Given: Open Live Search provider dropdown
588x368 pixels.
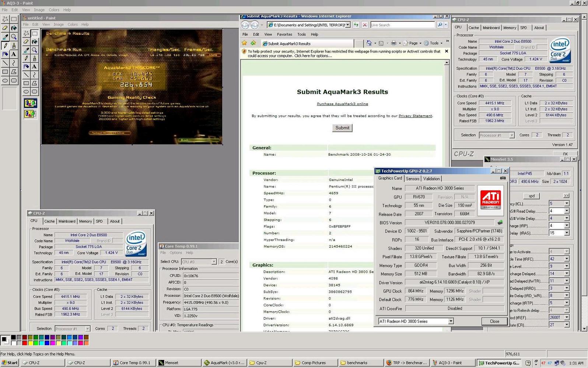Looking at the screenshot, I should pyautogui.click(x=446, y=25).
